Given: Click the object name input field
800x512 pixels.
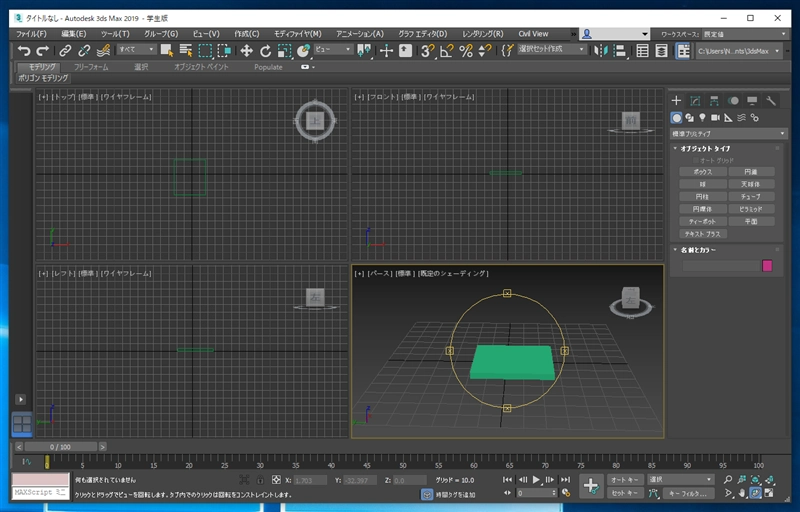Looking at the screenshot, I should point(721,265).
